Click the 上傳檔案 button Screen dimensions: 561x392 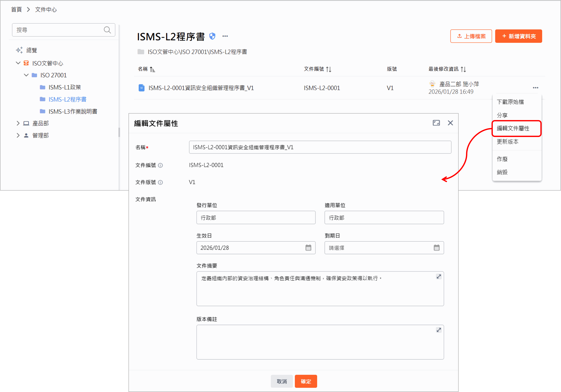471,36
